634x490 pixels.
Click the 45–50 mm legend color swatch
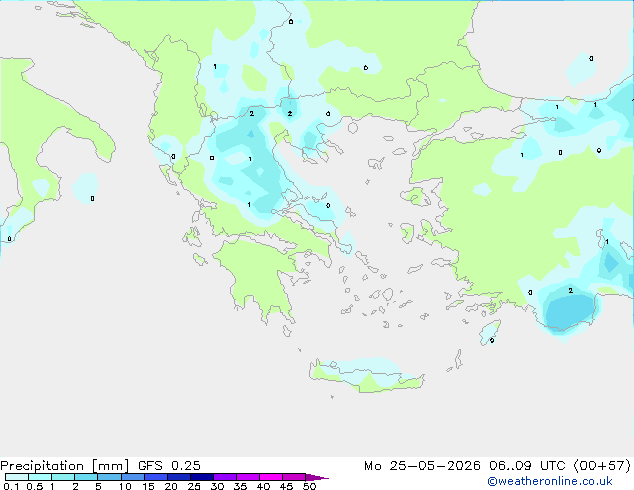click(294, 477)
